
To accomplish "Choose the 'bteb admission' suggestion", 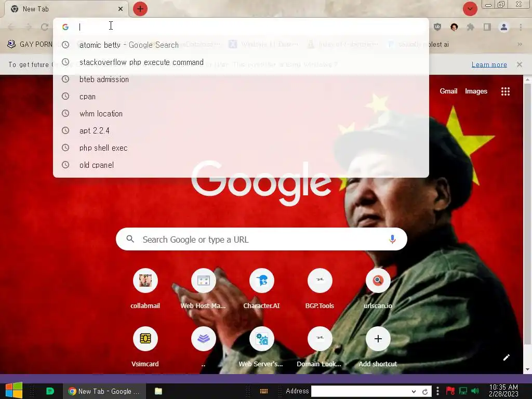I will [x=241, y=79].
